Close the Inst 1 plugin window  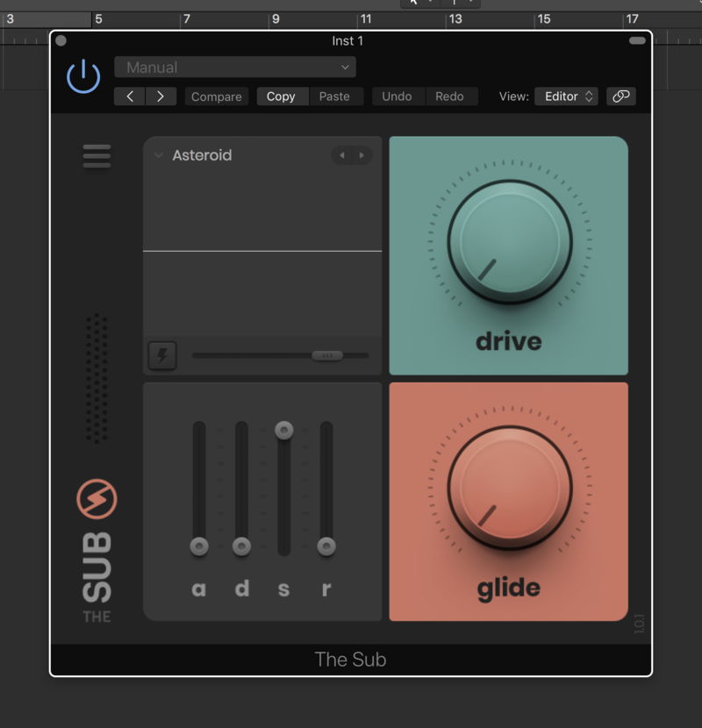(61, 41)
